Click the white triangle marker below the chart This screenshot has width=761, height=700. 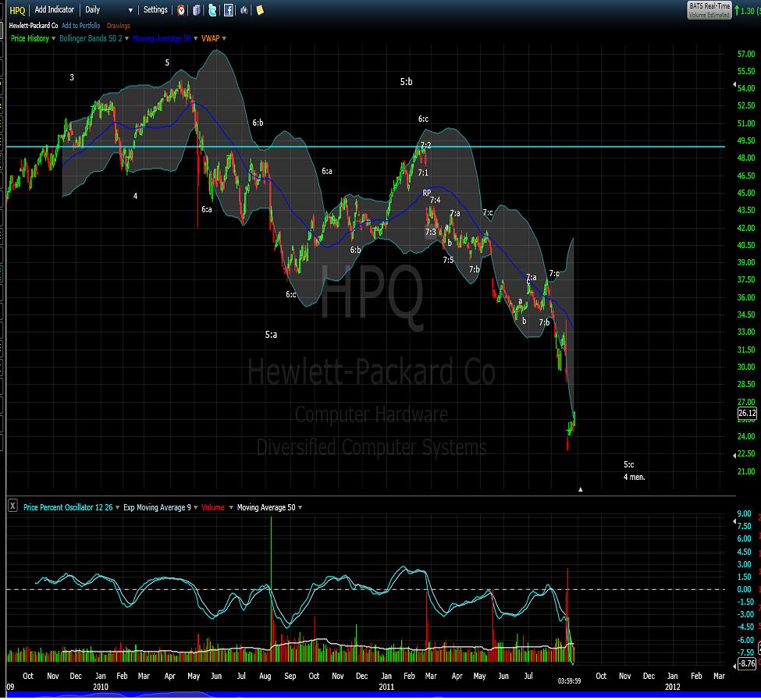click(x=581, y=490)
